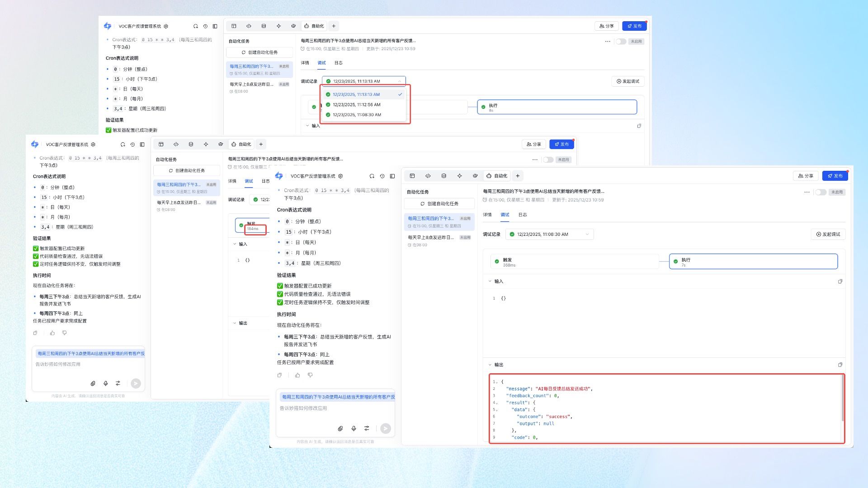This screenshot has height=488, width=868.
Task: Click 发起调试 button in front-most window
Action: click(x=828, y=234)
